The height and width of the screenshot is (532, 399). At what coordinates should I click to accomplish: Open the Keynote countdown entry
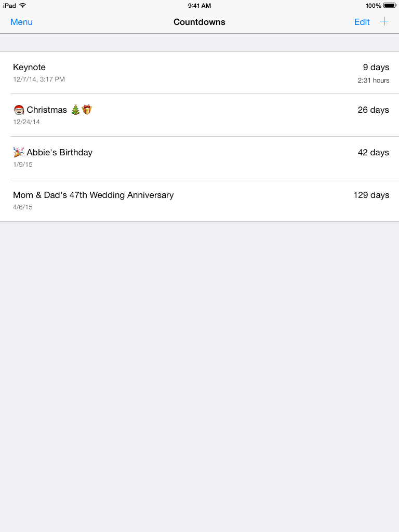click(x=199, y=73)
